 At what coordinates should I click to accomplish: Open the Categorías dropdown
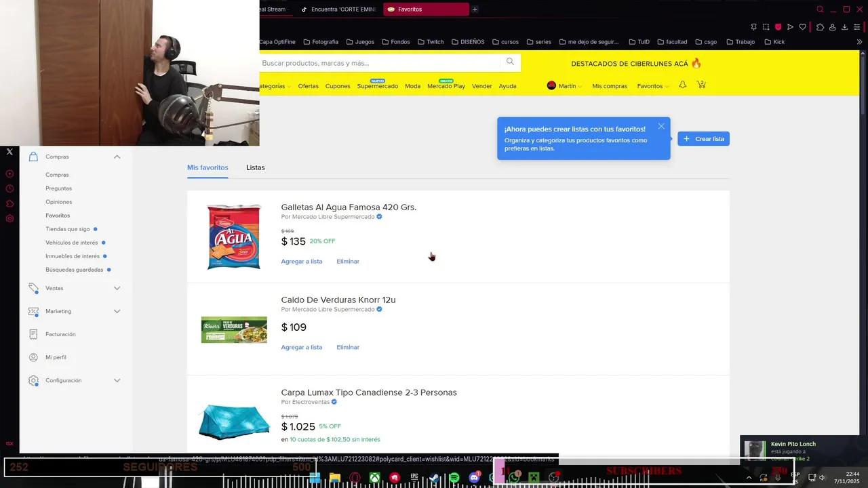click(275, 86)
